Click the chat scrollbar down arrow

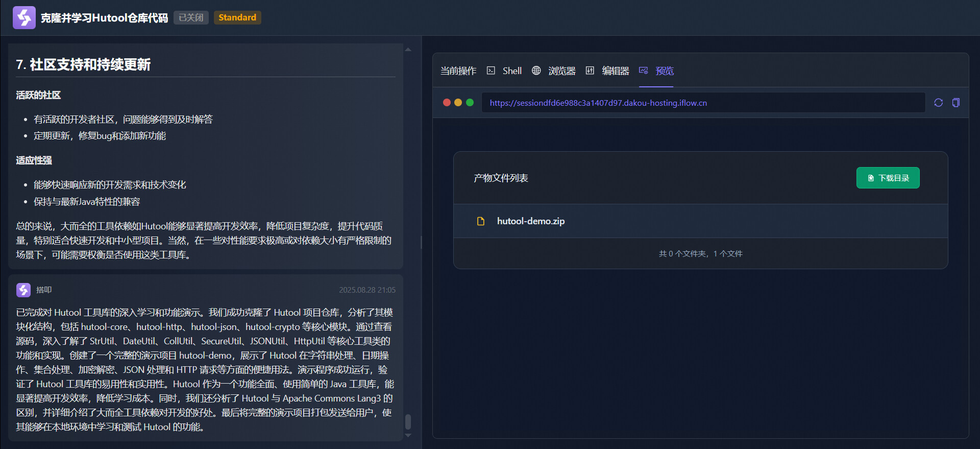coord(408,436)
